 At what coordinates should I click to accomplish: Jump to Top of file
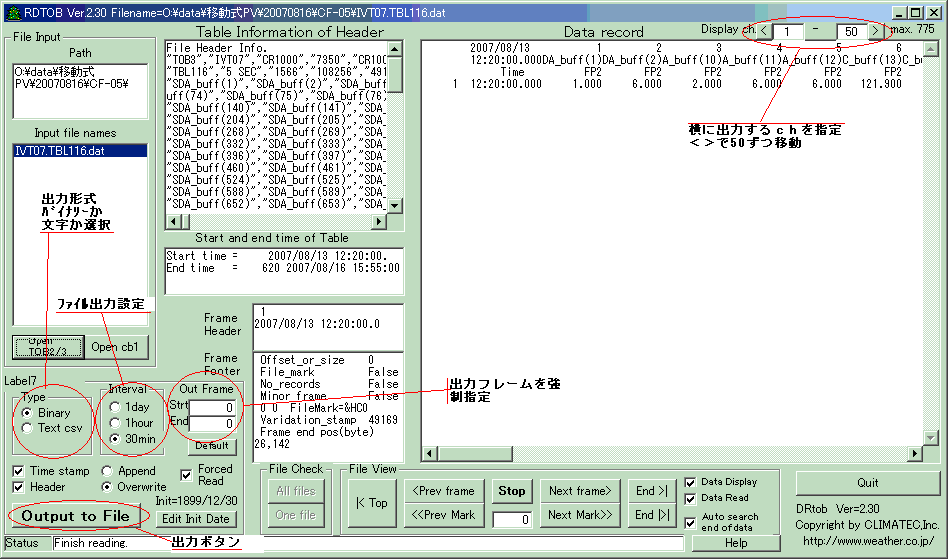pos(372,503)
